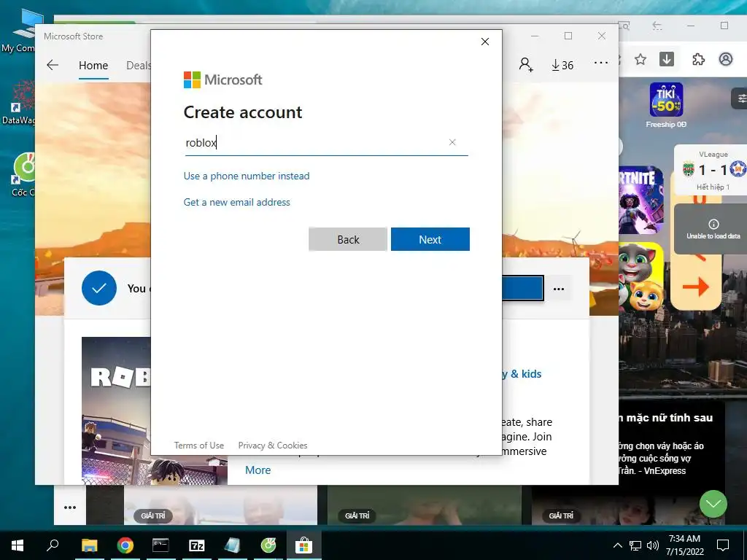Screen dimensions: 747x560
Task: Switch to the Deals tab in Microsoft Store
Action: [138, 65]
